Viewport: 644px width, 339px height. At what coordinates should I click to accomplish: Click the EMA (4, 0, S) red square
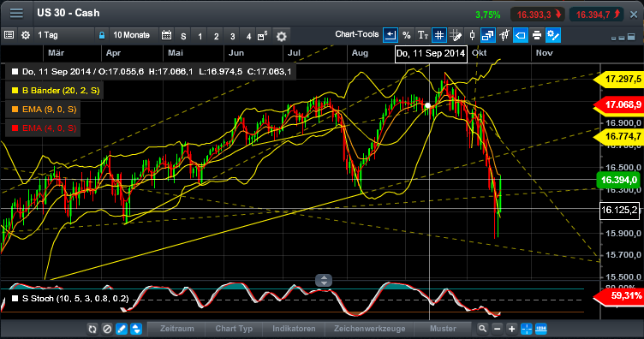[15, 128]
